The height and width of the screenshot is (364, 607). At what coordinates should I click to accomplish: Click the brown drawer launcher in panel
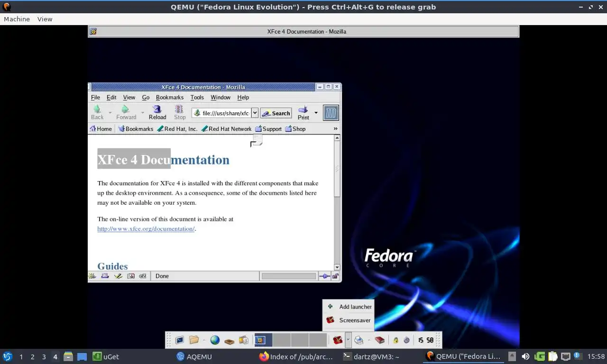[x=229, y=340]
